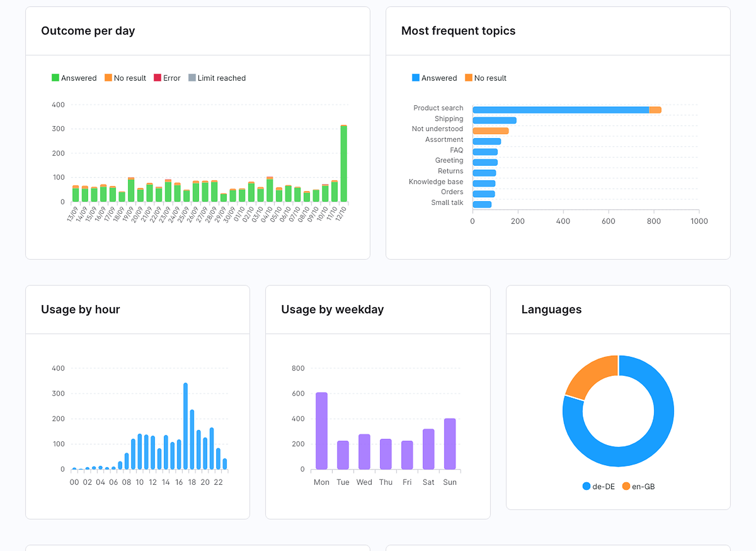Viewport: 756px width, 551px height.
Task: Toggle Answered legend in Most frequent topics
Action: click(x=434, y=78)
